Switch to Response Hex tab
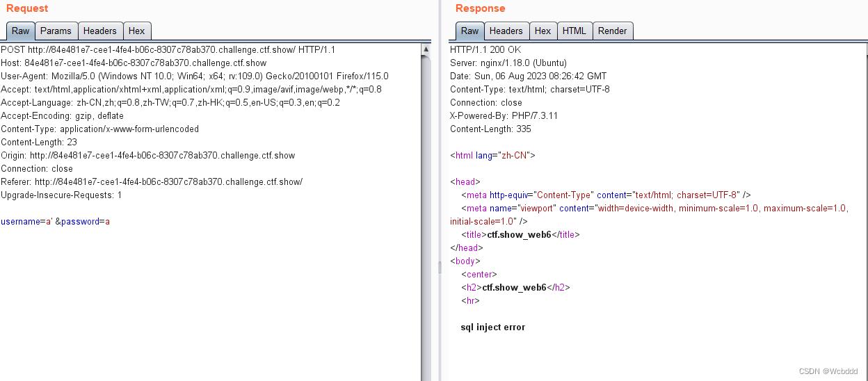Screen dimensions: 868x381 point(542,31)
